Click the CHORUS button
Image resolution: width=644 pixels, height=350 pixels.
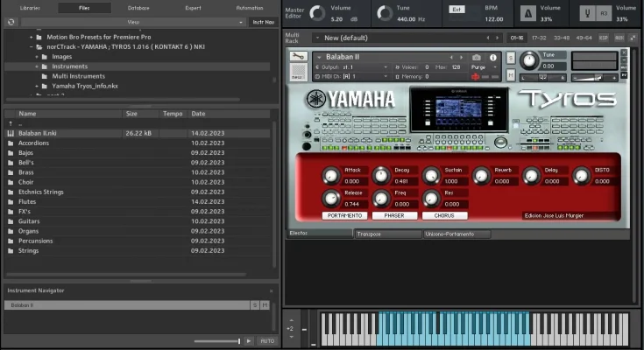(x=444, y=215)
